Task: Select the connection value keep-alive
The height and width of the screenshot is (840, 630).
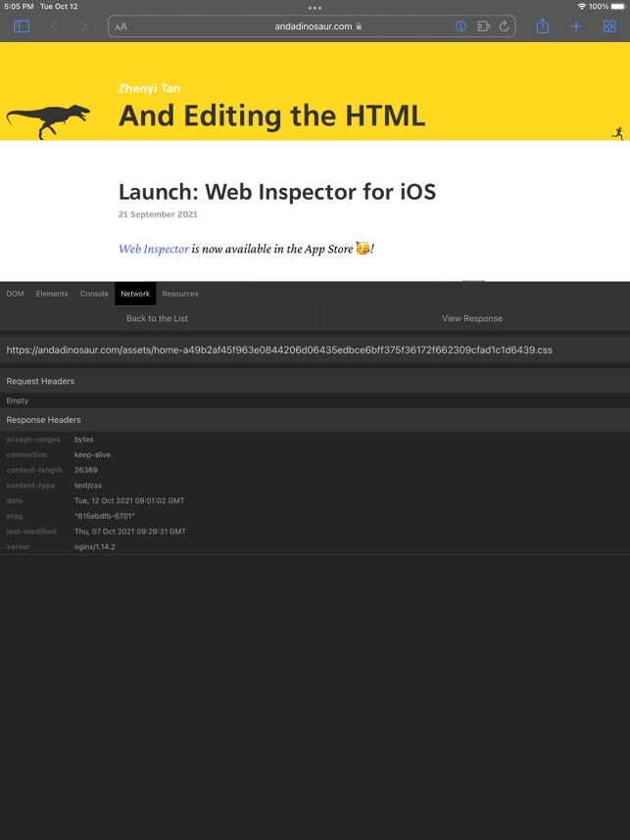Action: pos(92,454)
